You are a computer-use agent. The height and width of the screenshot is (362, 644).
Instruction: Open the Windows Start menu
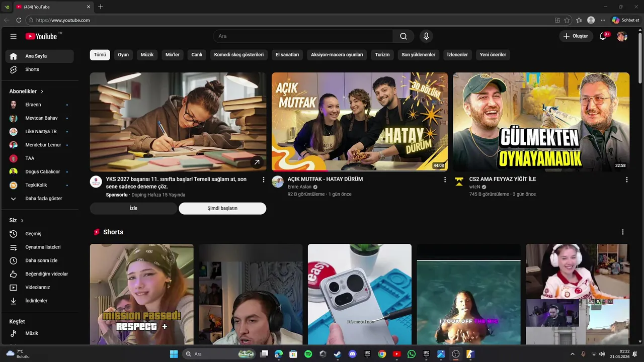point(174,354)
